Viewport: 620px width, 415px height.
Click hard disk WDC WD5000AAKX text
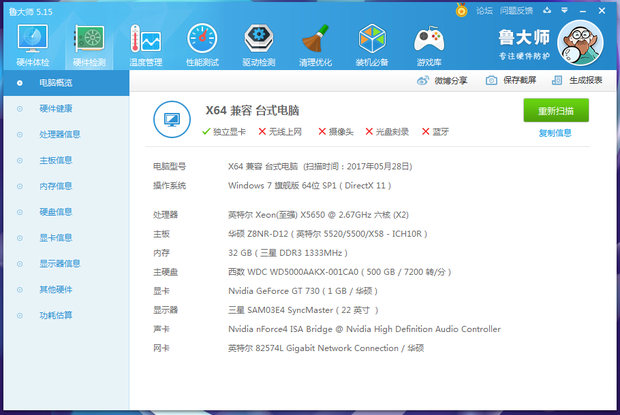(340, 272)
